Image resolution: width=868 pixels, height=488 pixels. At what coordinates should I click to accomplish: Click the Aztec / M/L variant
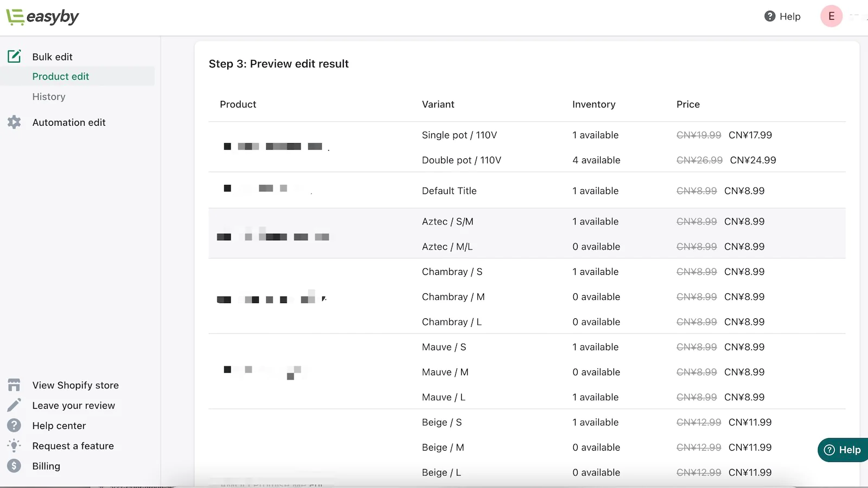tap(448, 247)
